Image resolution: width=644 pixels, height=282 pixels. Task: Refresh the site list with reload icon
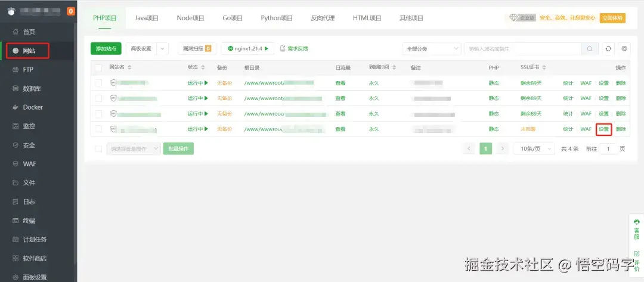(x=608, y=48)
